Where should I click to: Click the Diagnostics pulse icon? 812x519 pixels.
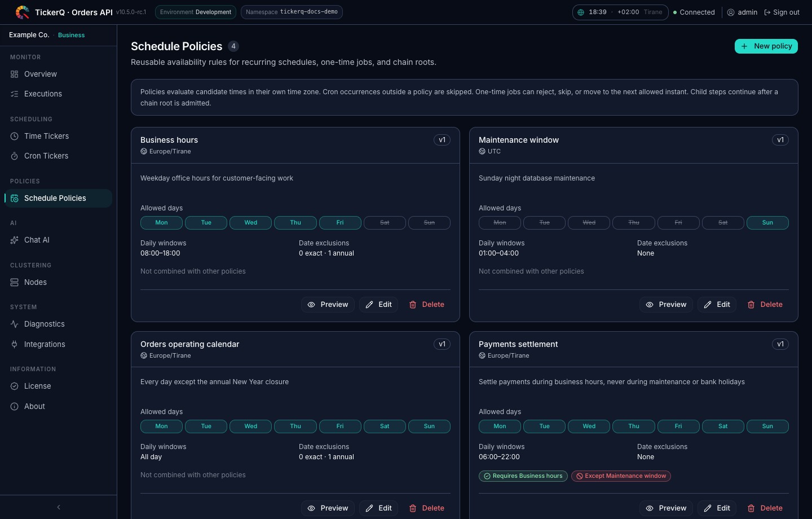coord(15,324)
